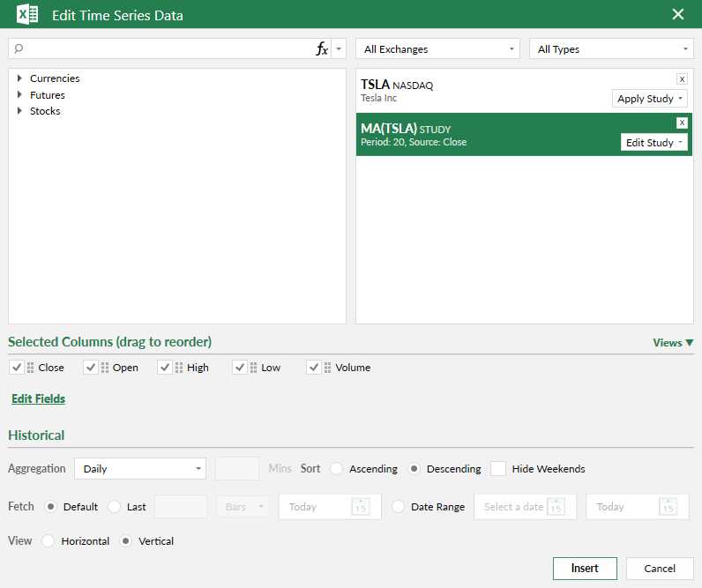
Task: Grab the drag handle for Low column
Action: coord(253,368)
